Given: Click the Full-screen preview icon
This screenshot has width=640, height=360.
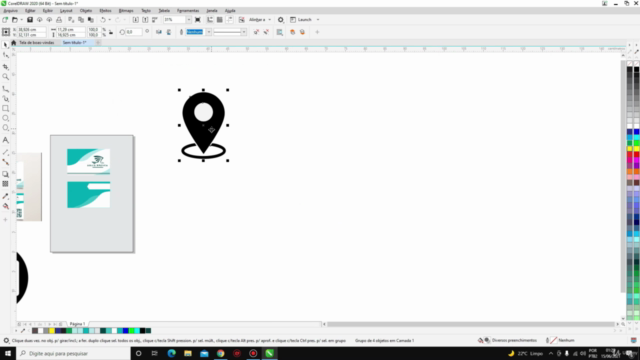Looking at the screenshot, I should tap(198, 20).
